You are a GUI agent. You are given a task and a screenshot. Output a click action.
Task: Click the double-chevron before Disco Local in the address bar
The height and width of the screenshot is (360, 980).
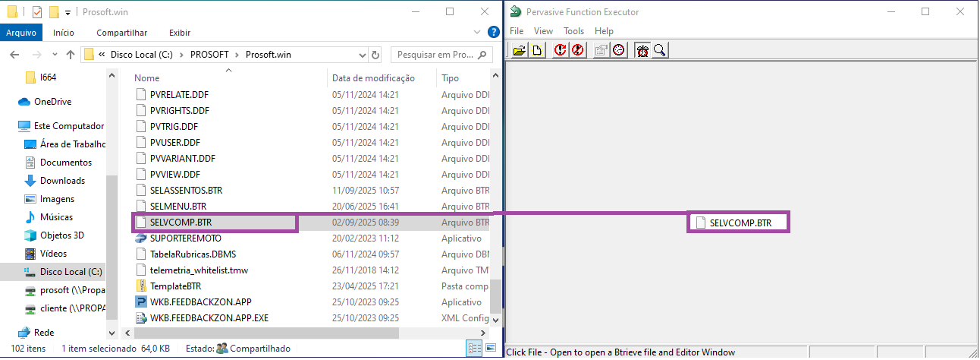pos(102,55)
